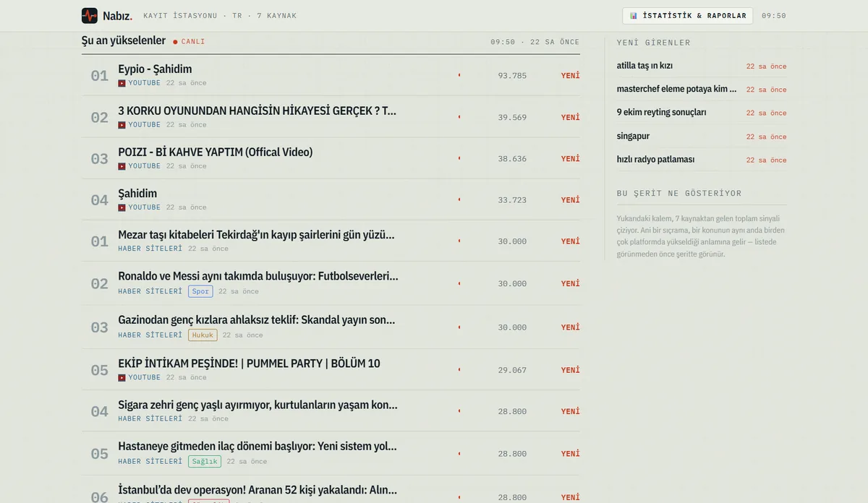The height and width of the screenshot is (503, 868).
Task: Click YENİ badge in Eypio - Şahidim row
Action: point(571,75)
